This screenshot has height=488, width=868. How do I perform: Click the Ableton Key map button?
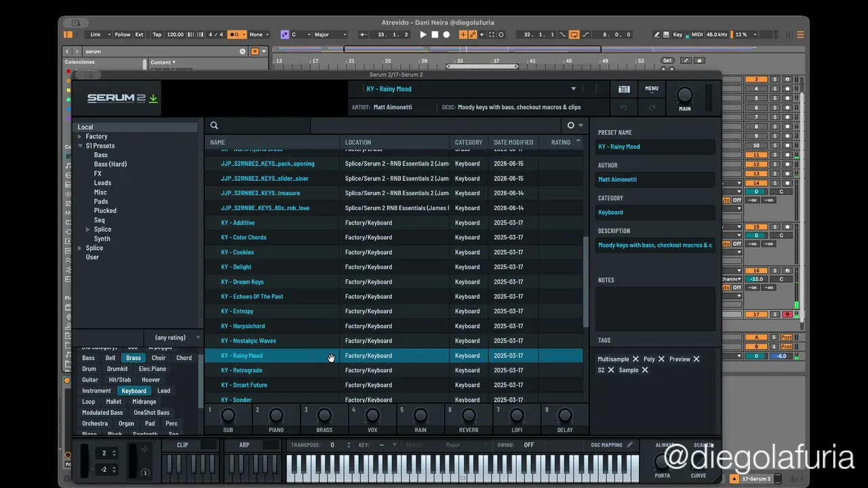(677, 35)
